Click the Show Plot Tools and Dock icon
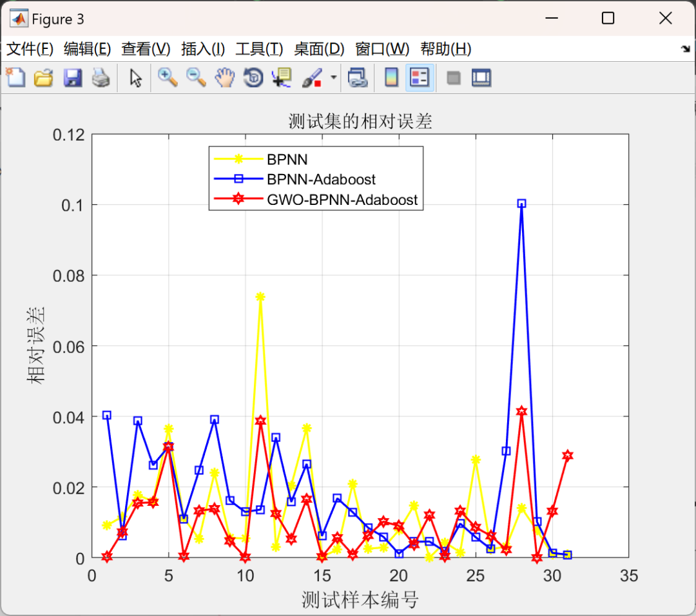This screenshot has width=696, height=616. tap(481, 78)
